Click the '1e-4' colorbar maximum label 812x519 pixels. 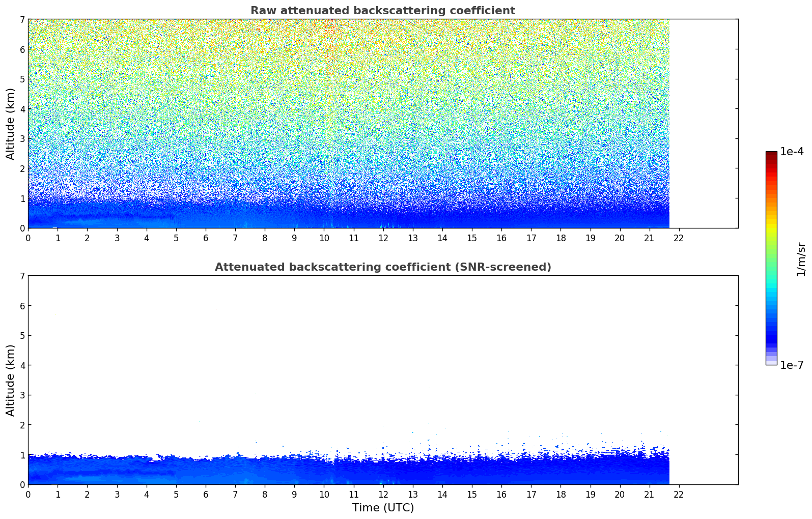(x=792, y=152)
